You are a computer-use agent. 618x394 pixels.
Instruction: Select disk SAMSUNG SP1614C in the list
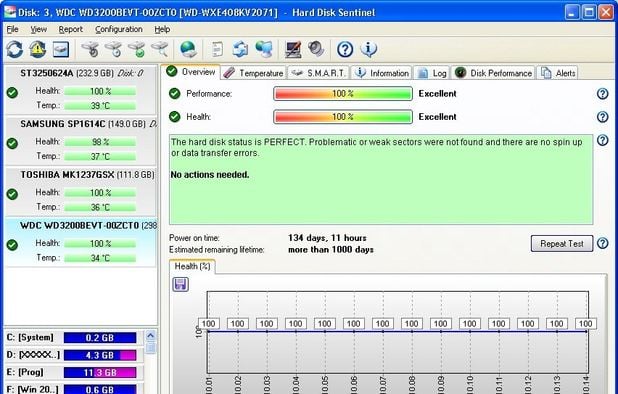pos(80,141)
